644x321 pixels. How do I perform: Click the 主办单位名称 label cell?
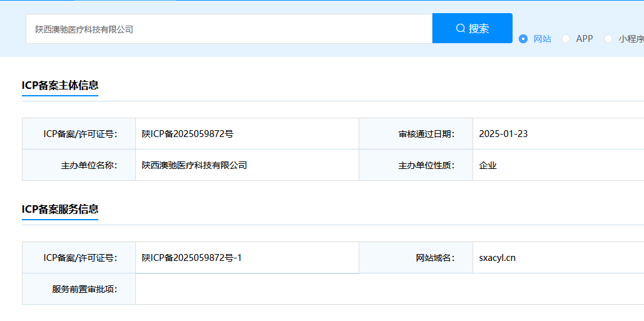[x=79, y=165]
